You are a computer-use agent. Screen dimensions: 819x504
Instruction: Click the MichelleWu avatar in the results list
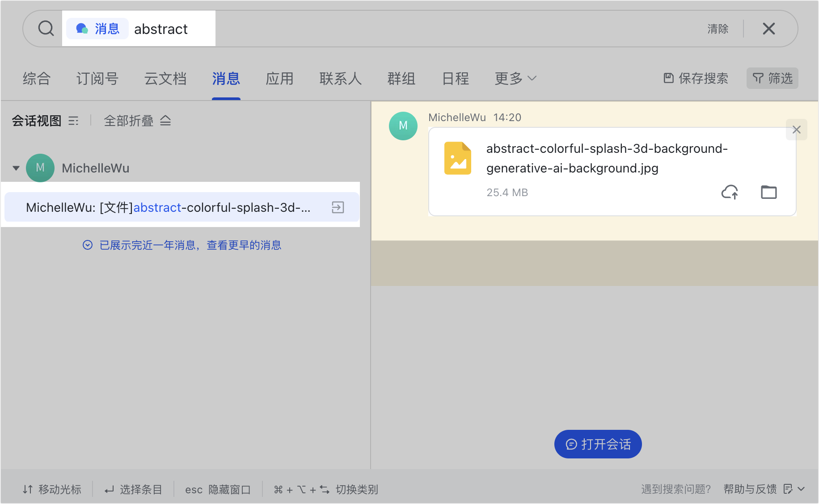(40, 168)
